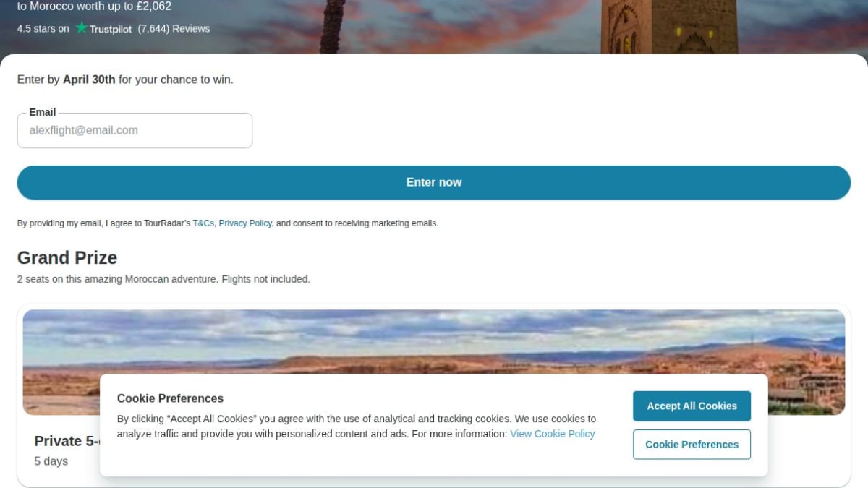Open the Privacy Policy link
Image resolution: width=868 pixels, height=488 pixels.
[x=245, y=223]
